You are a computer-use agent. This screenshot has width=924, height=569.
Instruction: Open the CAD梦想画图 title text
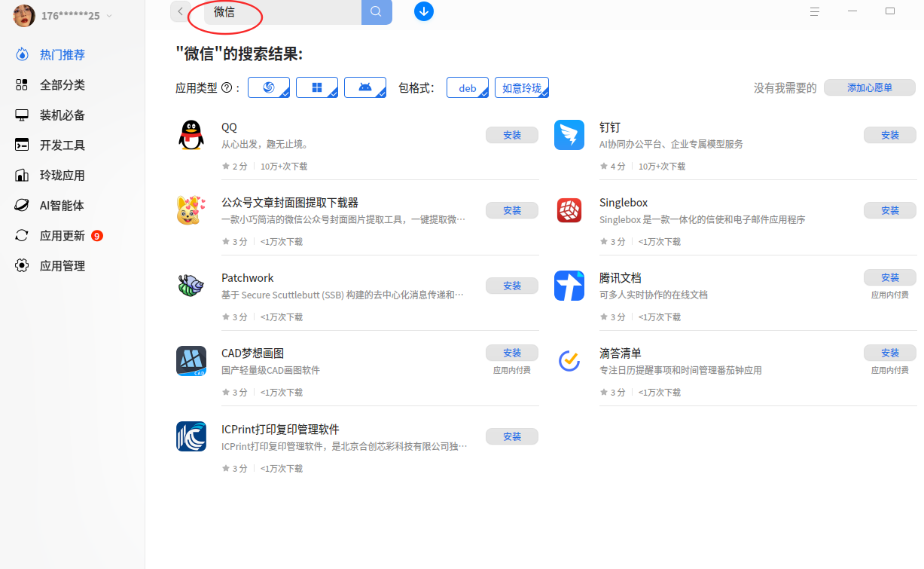[253, 353]
